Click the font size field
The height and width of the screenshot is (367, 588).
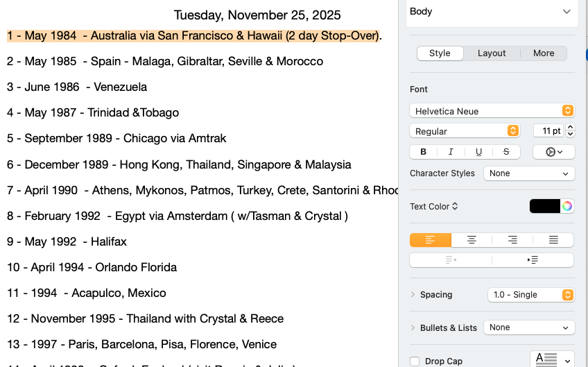click(548, 130)
